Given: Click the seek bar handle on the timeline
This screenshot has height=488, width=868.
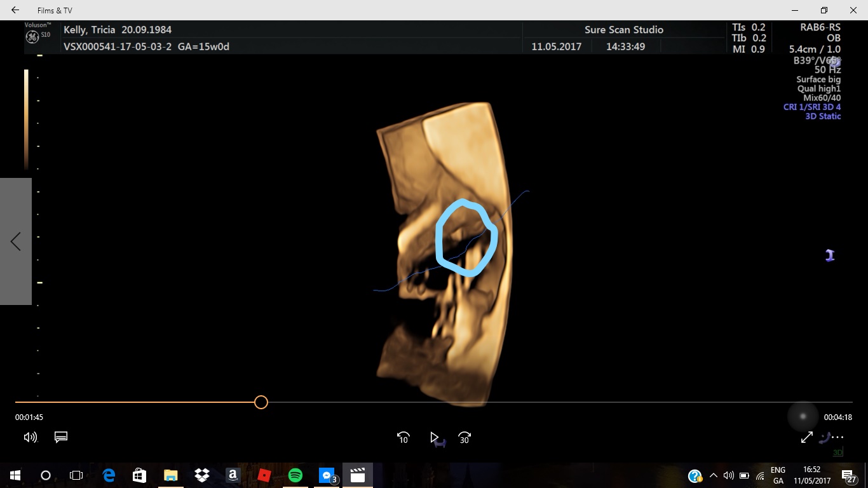Looking at the screenshot, I should 261,402.
